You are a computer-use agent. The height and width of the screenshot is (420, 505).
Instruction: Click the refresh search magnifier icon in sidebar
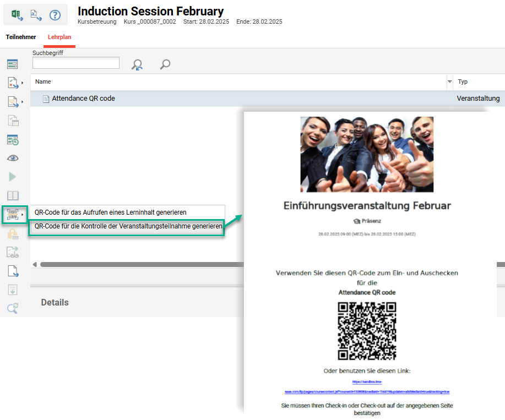point(13,308)
